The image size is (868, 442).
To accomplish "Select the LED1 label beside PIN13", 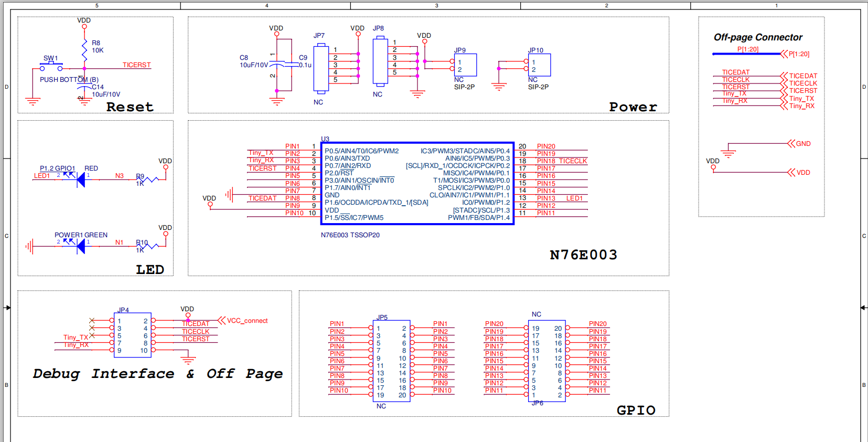I will tap(574, 198).
